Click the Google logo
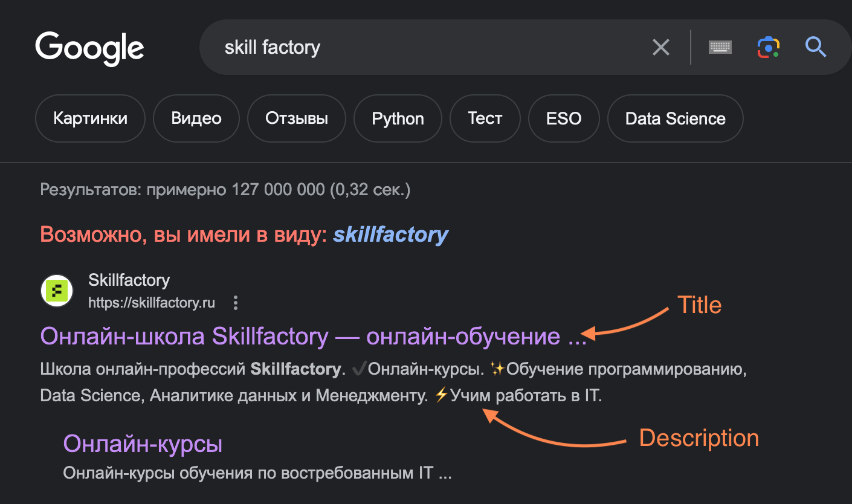852x504 pixels. click(89, 49)
